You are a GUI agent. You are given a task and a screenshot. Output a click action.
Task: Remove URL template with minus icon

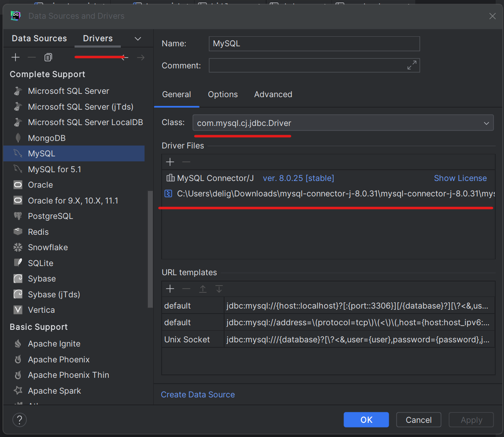(x=186, y=289)
